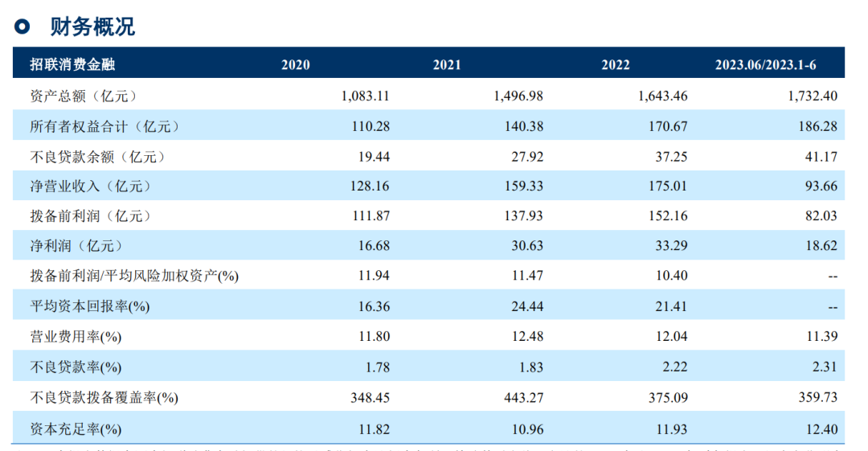The width and height of the screenshot is (868, 451).
Task: Click the 财务概况 section heading
Action: coord(92,27)
